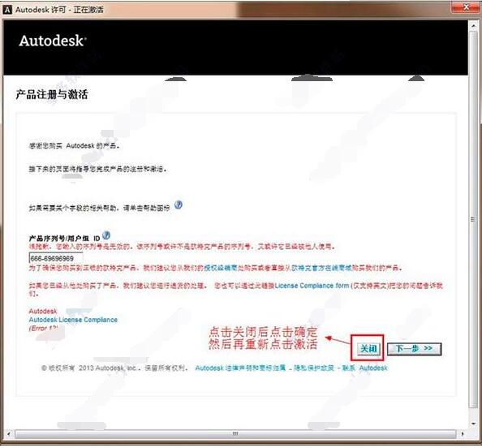The height and width of the screenshot is (448, 482).
Task: Click the 关闭 (Close) button
Action: point(368,349)
